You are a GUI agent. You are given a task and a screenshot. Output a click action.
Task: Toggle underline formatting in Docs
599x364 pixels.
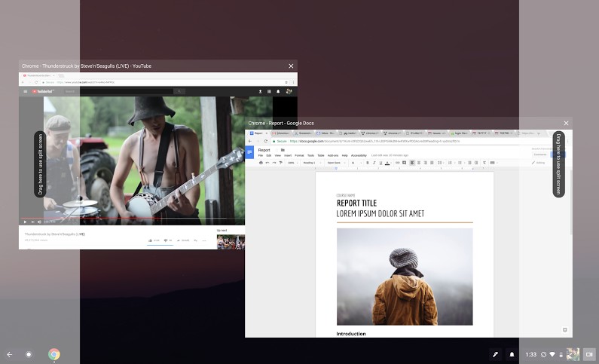pyautogui.click(x=380, y=163)
